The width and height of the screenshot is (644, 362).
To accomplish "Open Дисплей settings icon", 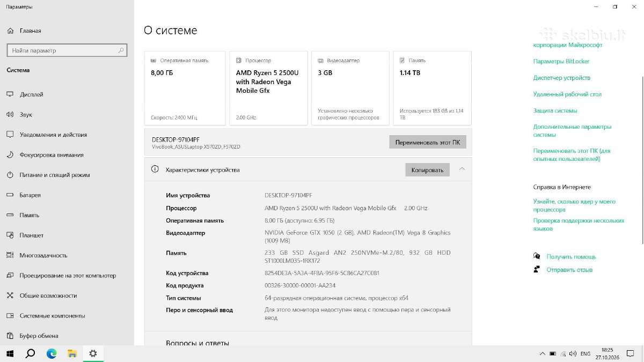I will click(x=10, y=94).
